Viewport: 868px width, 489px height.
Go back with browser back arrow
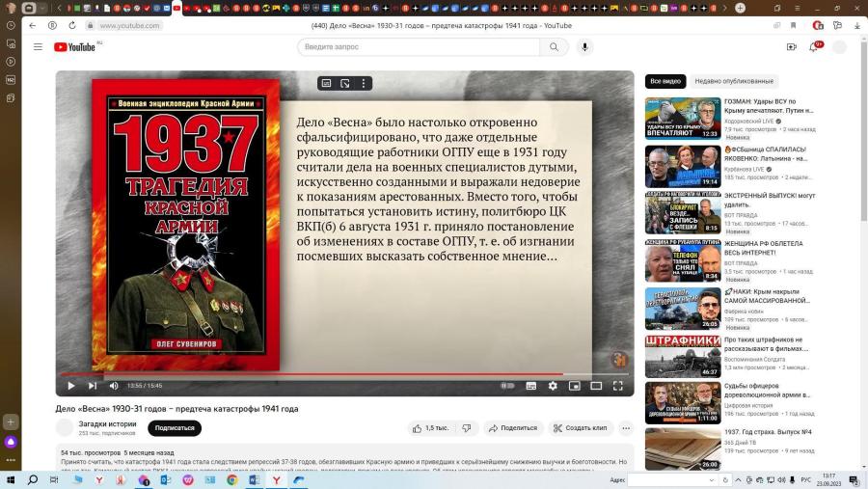(33, 25)
